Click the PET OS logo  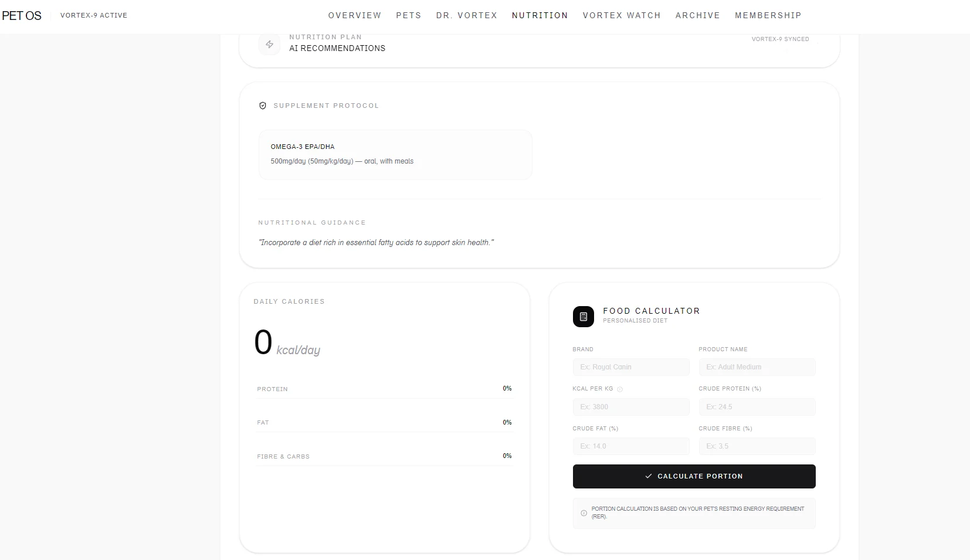pyautogui.click(x=22, y=16)
